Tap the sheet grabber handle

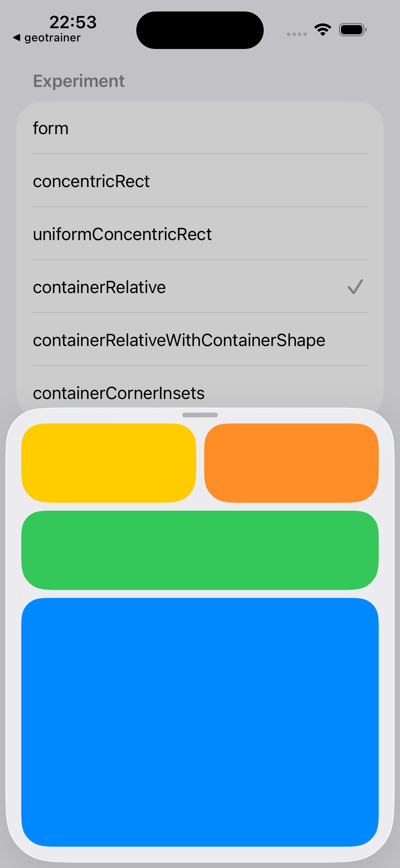(x=200, y=415)
